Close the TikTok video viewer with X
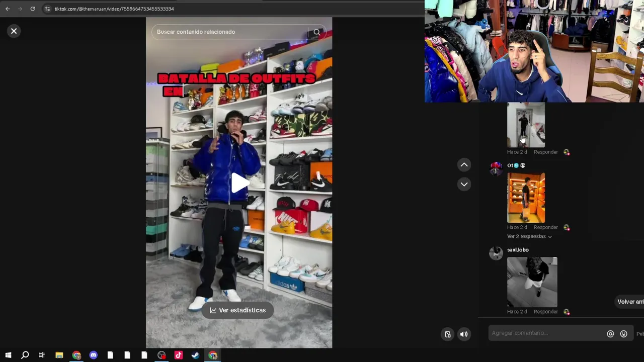The image size is (644, 362). (14, 31)
